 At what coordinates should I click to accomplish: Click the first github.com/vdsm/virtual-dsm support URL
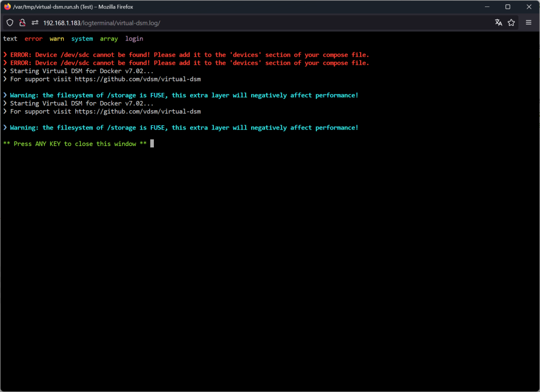coord(138,79)
